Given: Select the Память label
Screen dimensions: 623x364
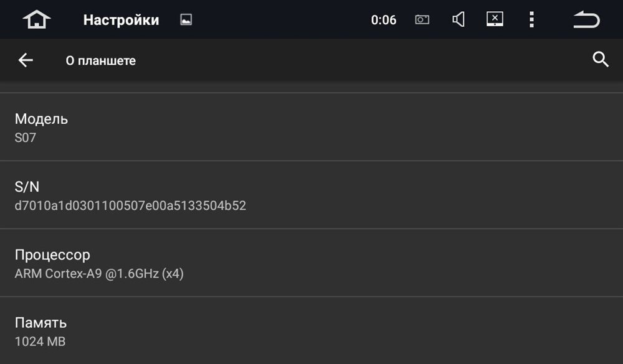Looking at the screenshot, I should point(40,322).
